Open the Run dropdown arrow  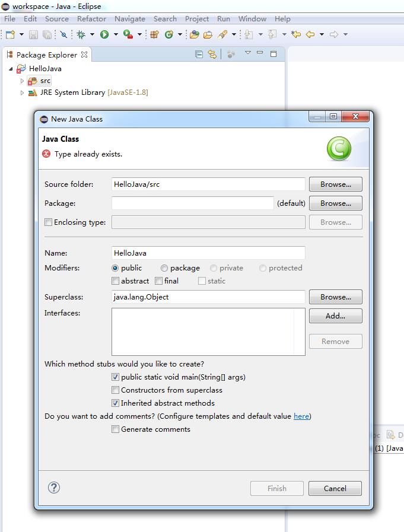(116, 34)
